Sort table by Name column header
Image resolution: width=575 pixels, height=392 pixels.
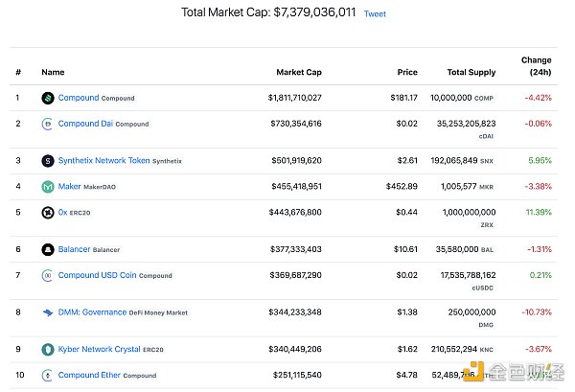(53, 72)
